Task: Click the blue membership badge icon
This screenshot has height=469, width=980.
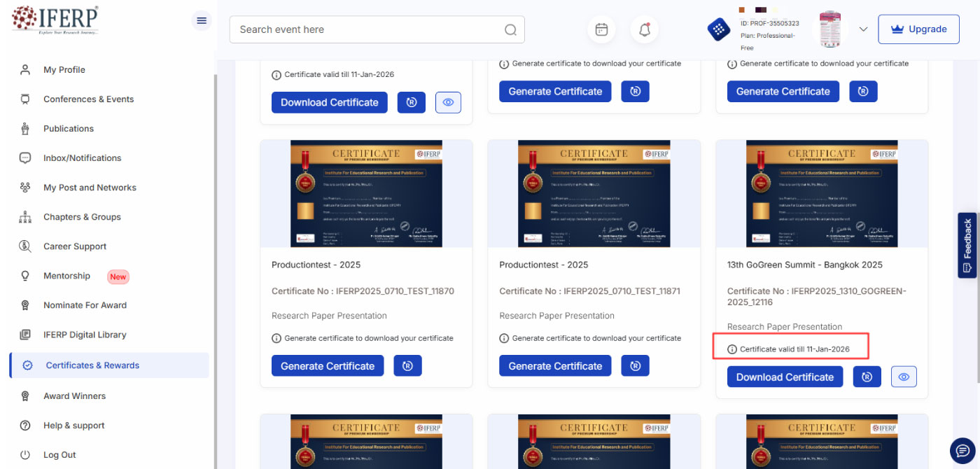Action: pos(719,29)
